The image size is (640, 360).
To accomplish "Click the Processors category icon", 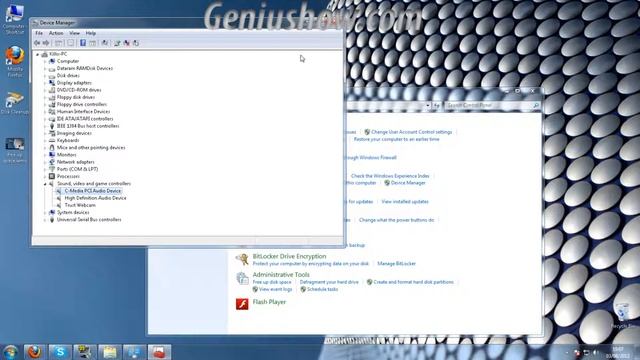I will click(x=52, y=176).
